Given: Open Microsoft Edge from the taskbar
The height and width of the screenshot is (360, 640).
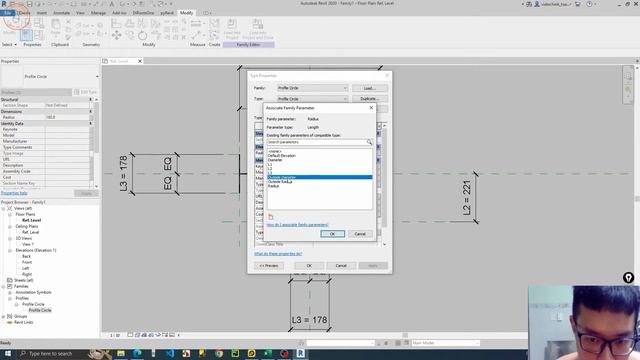Looking at the screenshot, I should [137, 353].
